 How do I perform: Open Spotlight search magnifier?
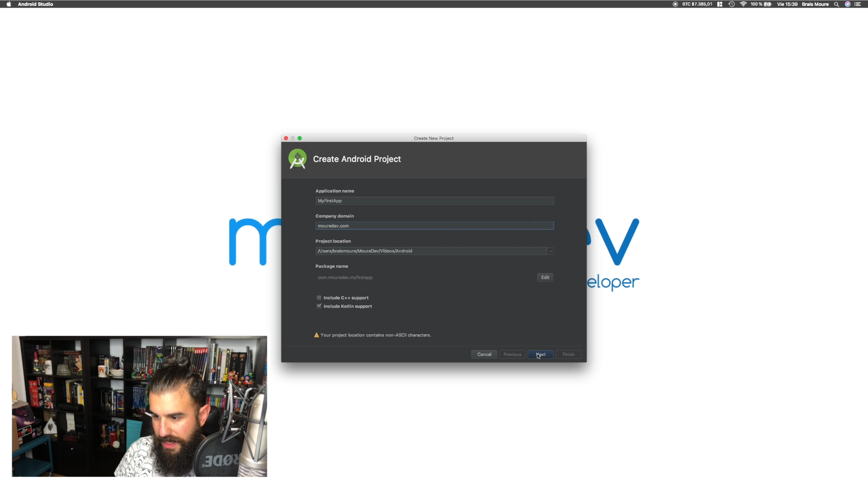point(836,4)
